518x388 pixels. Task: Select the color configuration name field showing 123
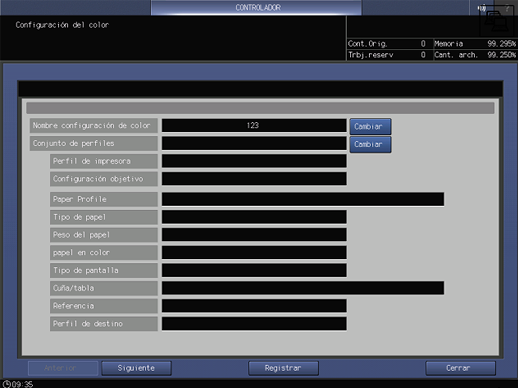coord(254,126)
